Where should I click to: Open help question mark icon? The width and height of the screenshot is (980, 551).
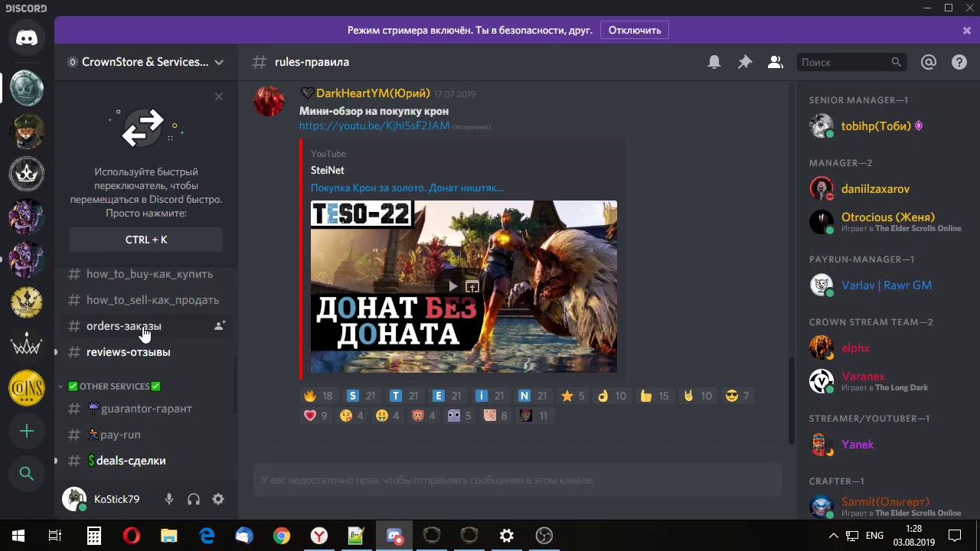click(x=959, y=62)
